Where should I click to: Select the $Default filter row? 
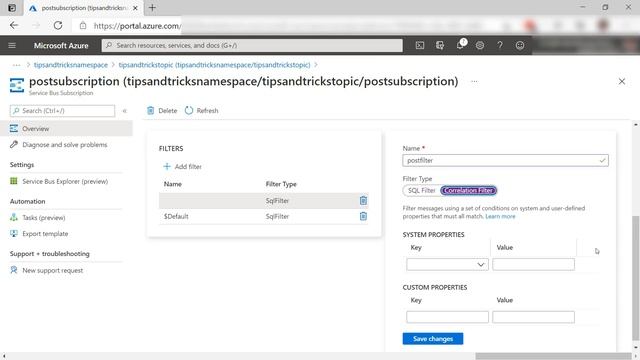(264, 216)
